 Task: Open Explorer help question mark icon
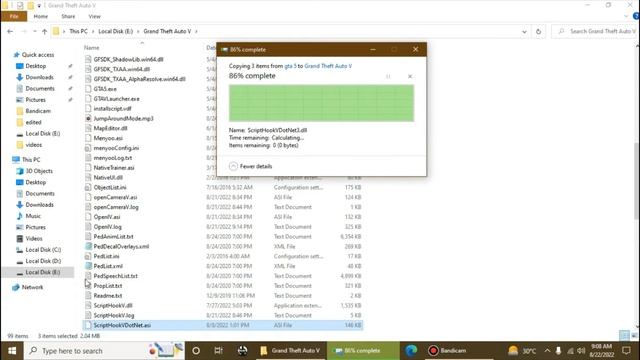[636, 16]
